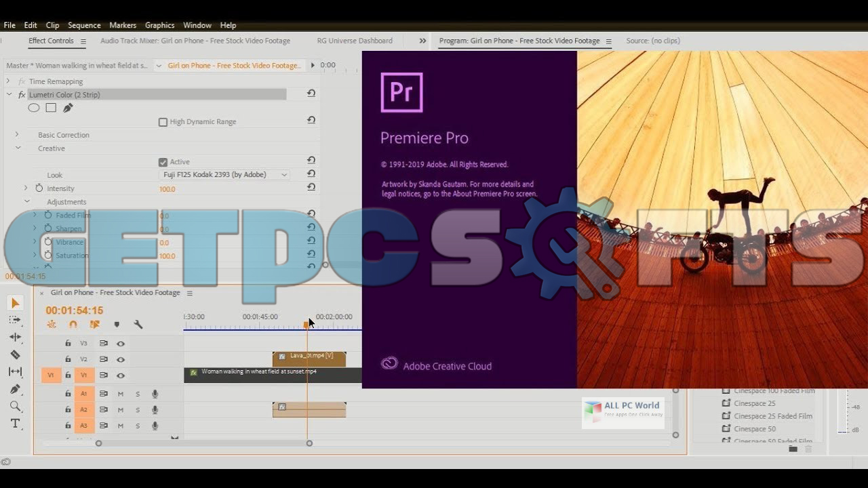868x488 pixels.
Task: Toggle insert sequences as nests button
Action: coord(52,325)
